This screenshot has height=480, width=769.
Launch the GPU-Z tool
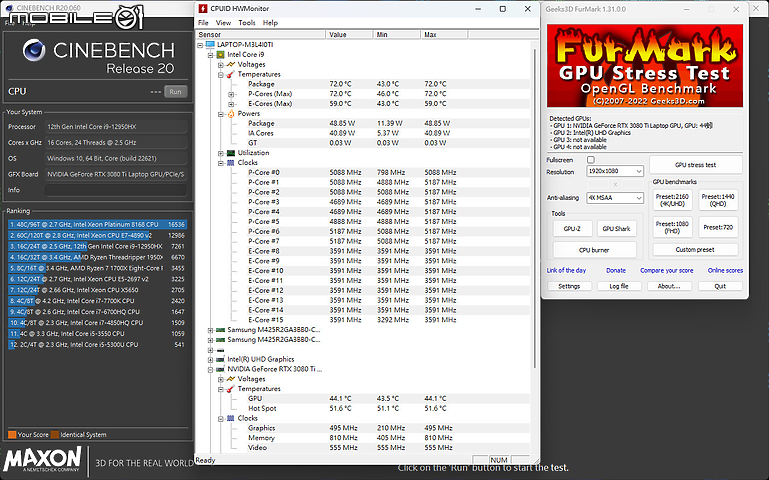572,228
